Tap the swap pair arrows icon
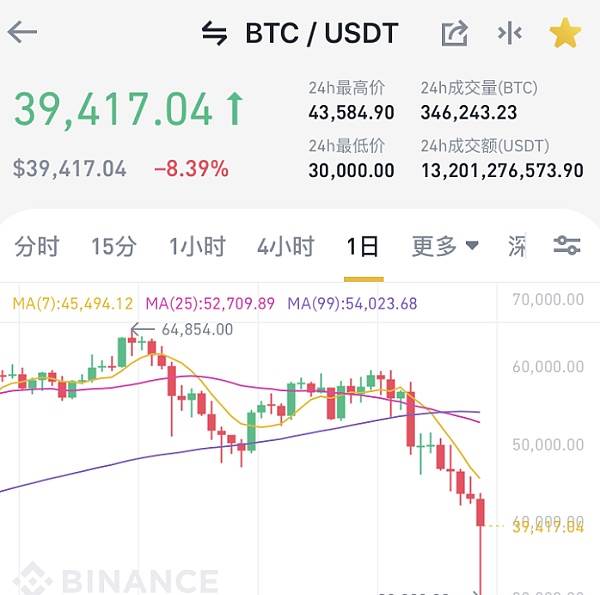 tap(214, 33)
